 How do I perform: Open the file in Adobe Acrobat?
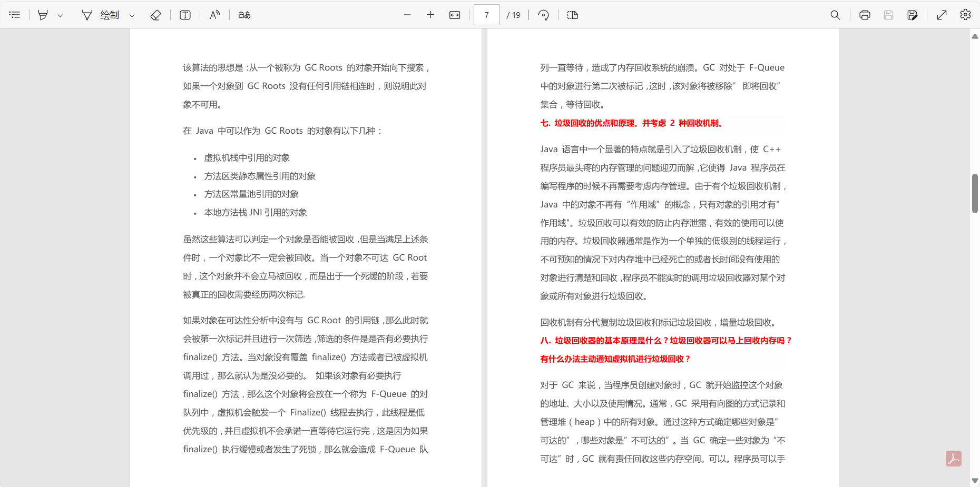(954, 459)
